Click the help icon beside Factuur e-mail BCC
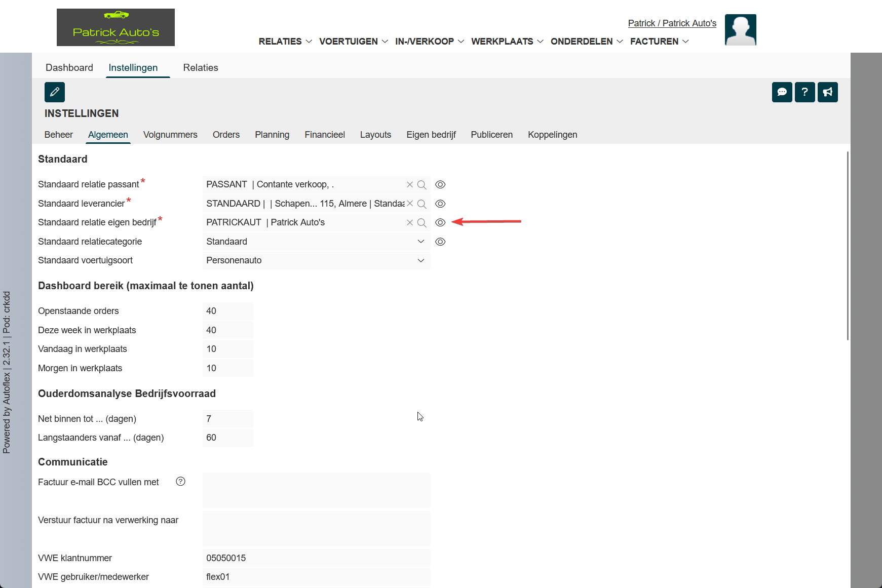Viewport: 882px width, 588px height. [180, 482]
